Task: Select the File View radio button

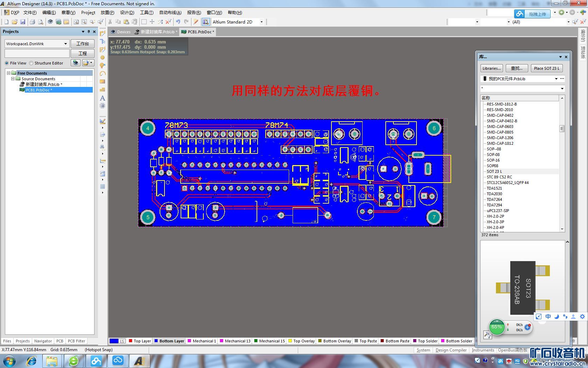Action: [7, 63]
